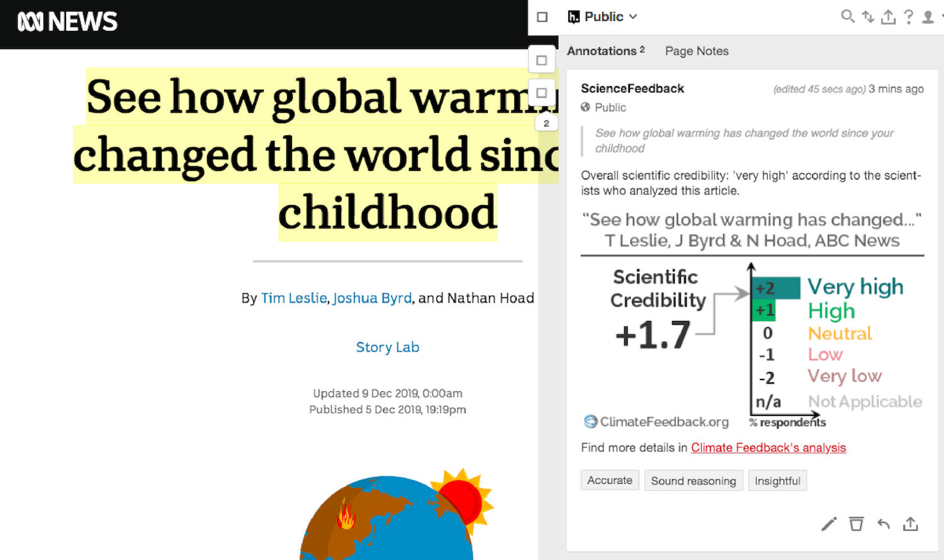The width and height of the screenshot is (944, 560).
Task: Open the user account menu
Action: (930, 17)
